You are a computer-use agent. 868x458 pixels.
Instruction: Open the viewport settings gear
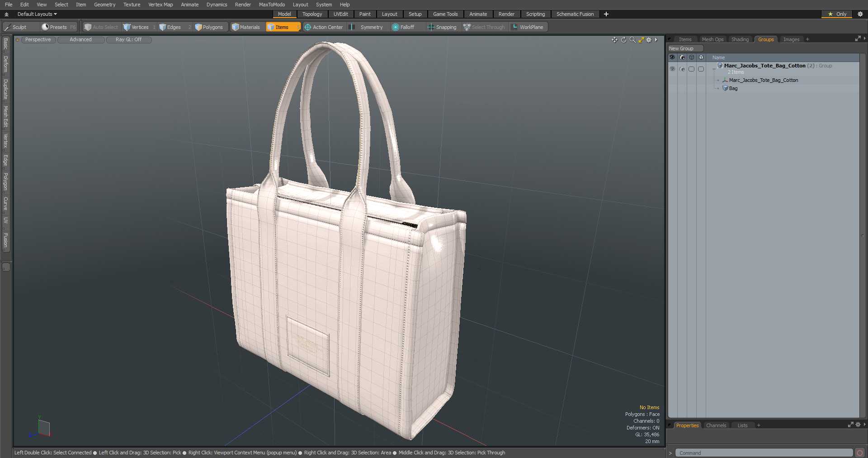tap(649, 40)
